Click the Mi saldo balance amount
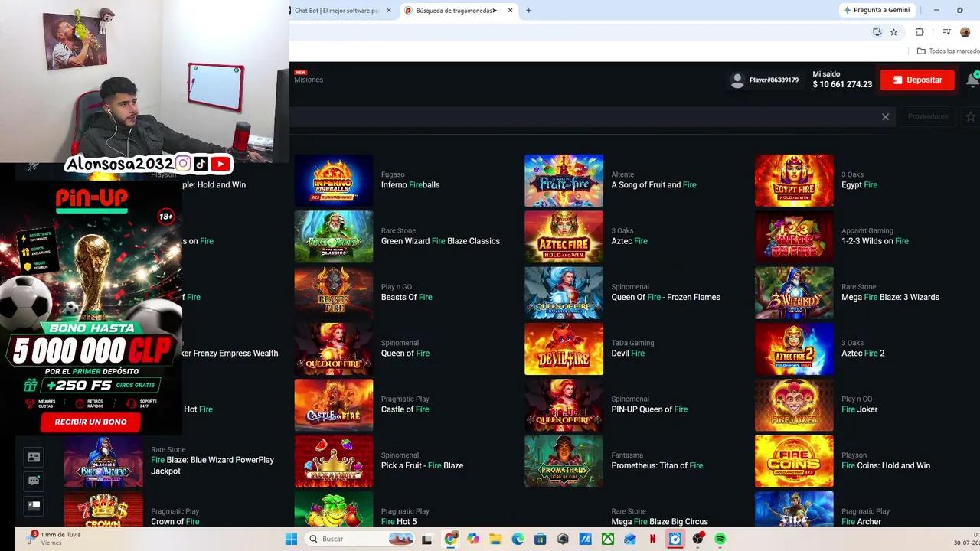This screenshot has height=551, width=980. tap(842, 84)
